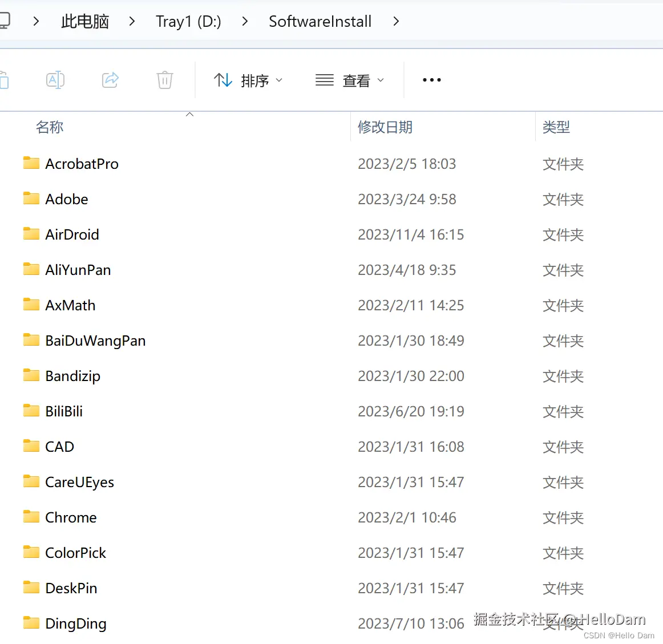Select the Chrome folder icon
This screenshot has width=663, height=644.
click(31, 516)
